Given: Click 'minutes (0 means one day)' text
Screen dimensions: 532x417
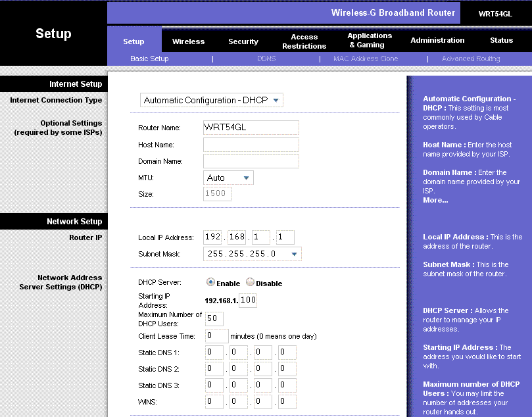Looking at the screenshot, I should [x=274, y=336].
